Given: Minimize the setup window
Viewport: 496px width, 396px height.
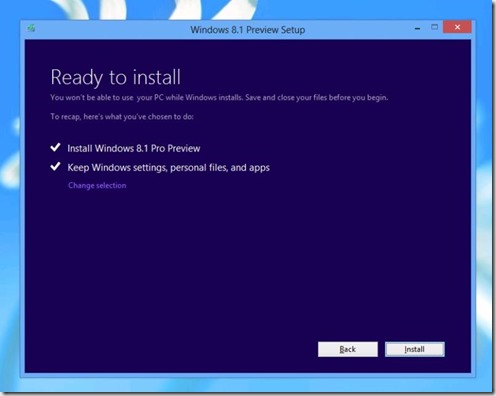Looking at the screenshot, I should pyautogui.click(x=417, y=28).
